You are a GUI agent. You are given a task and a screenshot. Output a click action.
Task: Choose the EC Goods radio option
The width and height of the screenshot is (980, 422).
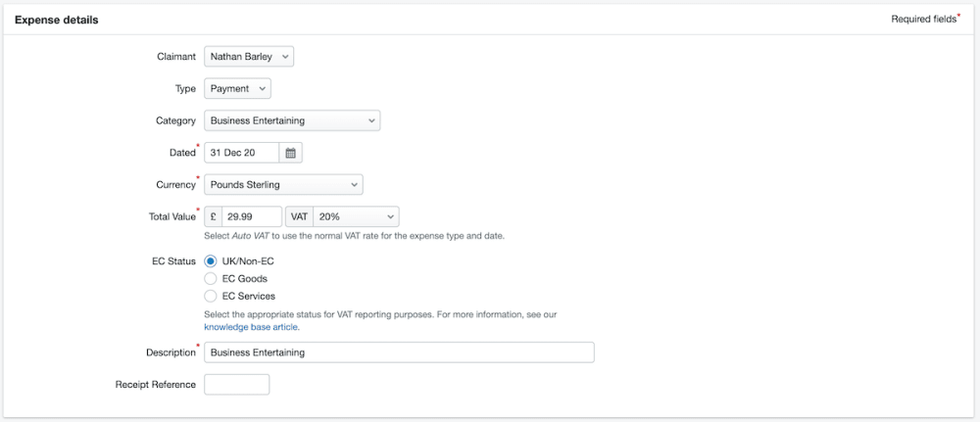point(211,279)
